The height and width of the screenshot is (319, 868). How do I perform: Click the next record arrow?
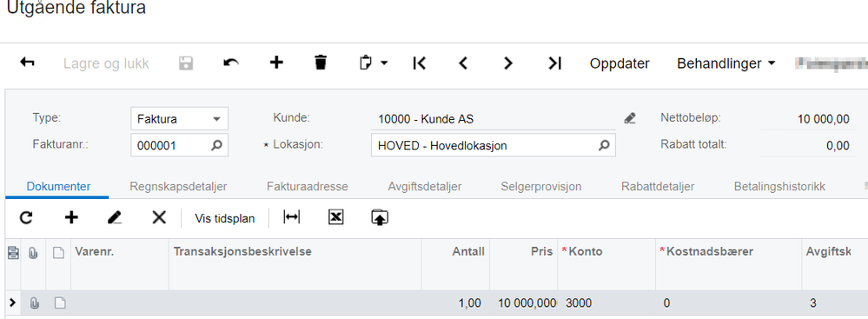pos(508,63)
